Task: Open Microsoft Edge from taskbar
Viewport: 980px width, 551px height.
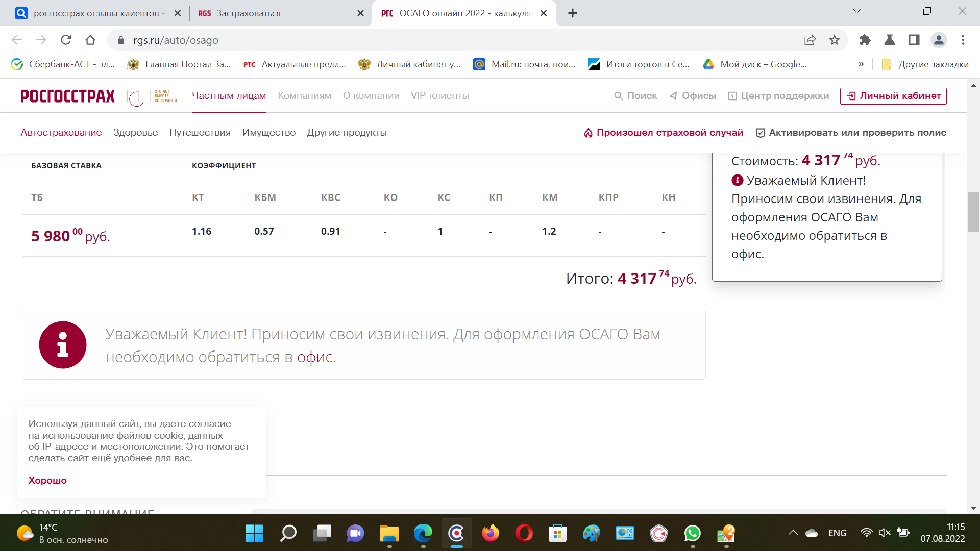Action: tap(423, 534)
